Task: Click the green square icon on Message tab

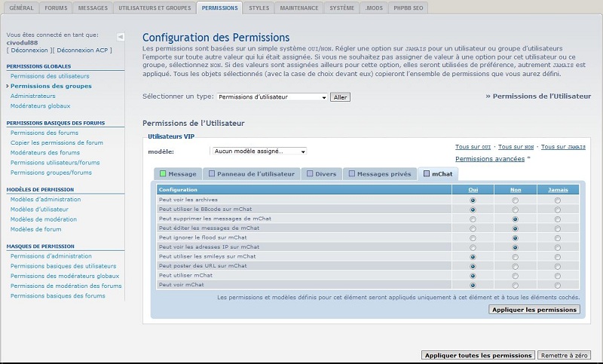Action: point(162,174)
